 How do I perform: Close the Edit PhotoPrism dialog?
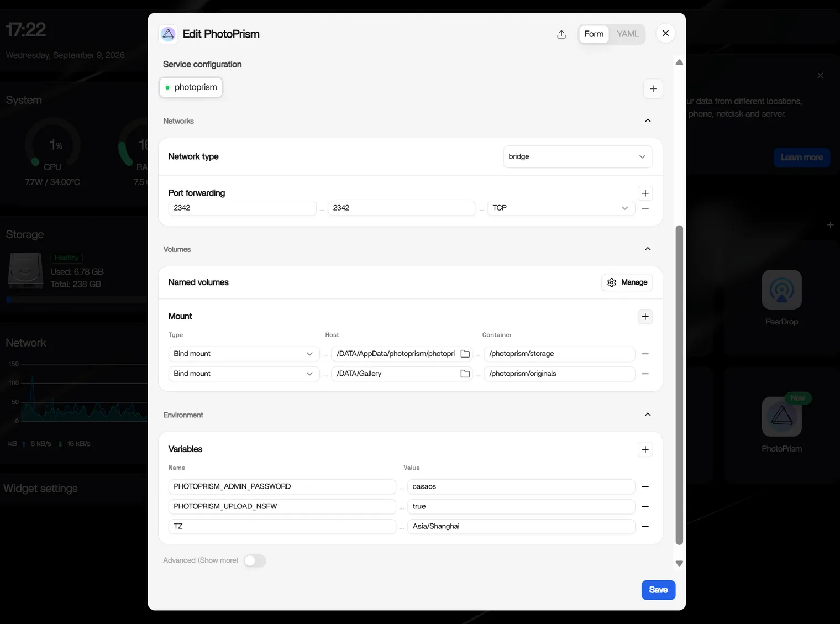click(x=665, y=33)
